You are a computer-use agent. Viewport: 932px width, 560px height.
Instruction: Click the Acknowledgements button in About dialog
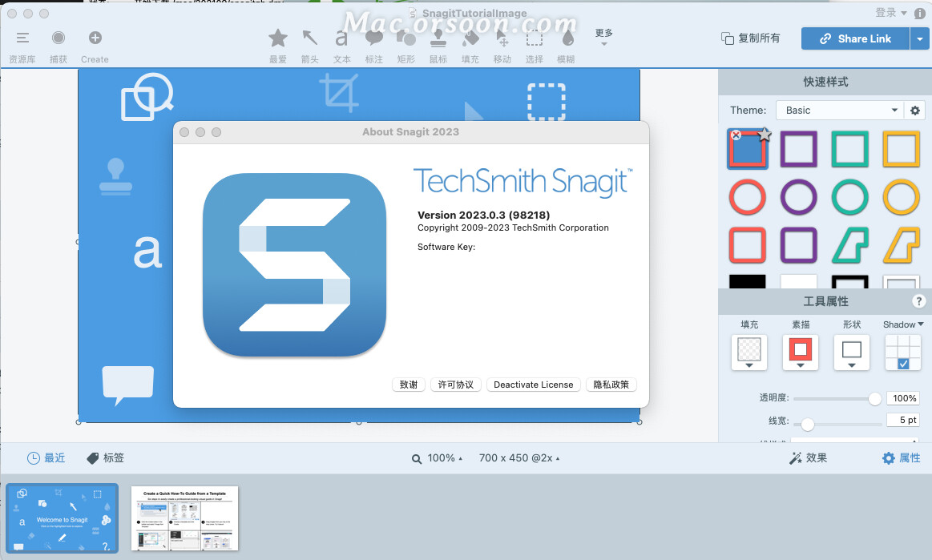point(409,385)
